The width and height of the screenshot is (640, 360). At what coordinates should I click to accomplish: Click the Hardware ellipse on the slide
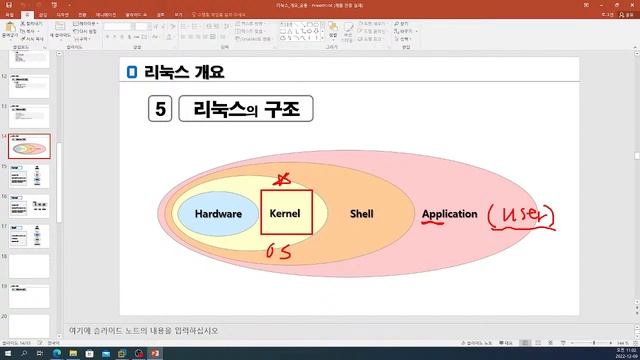click(x=218, y=214)
